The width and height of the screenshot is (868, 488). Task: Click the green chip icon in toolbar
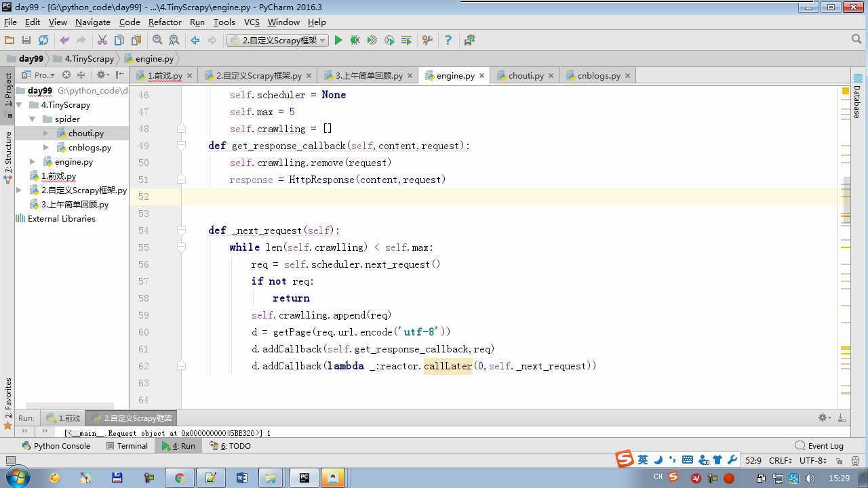[x=469, y=41]
